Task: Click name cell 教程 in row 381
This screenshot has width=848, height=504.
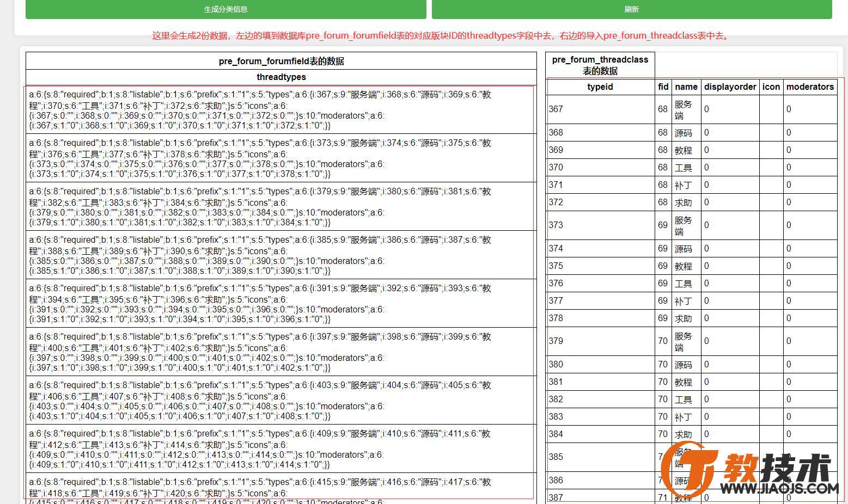Action: [686, 382]
